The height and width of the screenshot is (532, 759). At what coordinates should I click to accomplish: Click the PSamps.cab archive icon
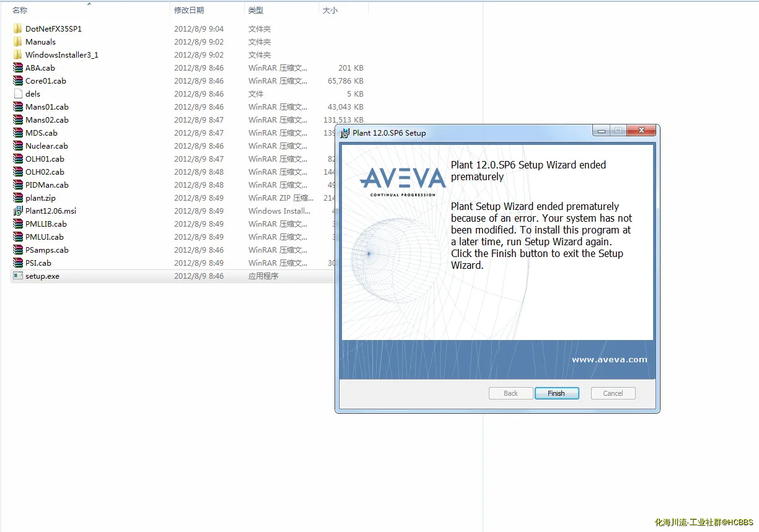point(17,250)
